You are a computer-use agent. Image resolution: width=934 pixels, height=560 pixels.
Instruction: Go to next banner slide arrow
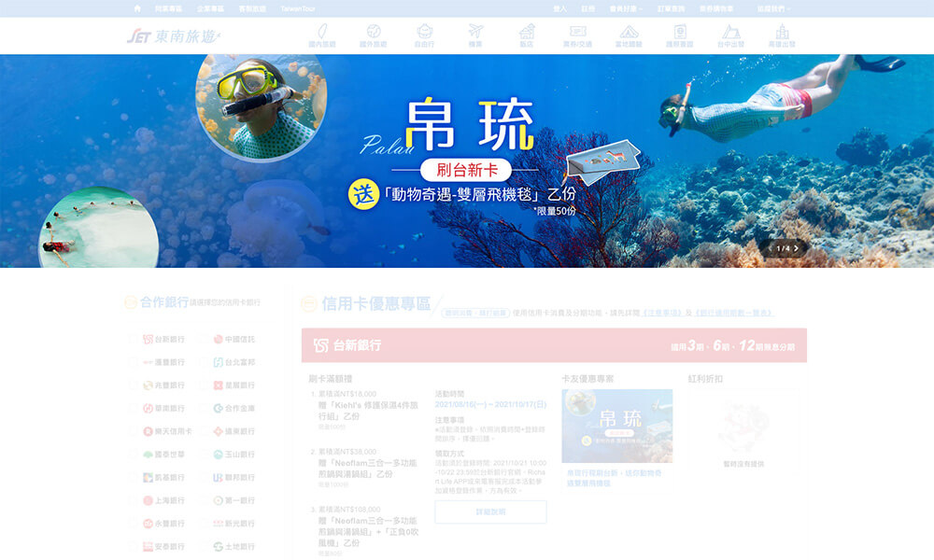(x=797, y=248)
